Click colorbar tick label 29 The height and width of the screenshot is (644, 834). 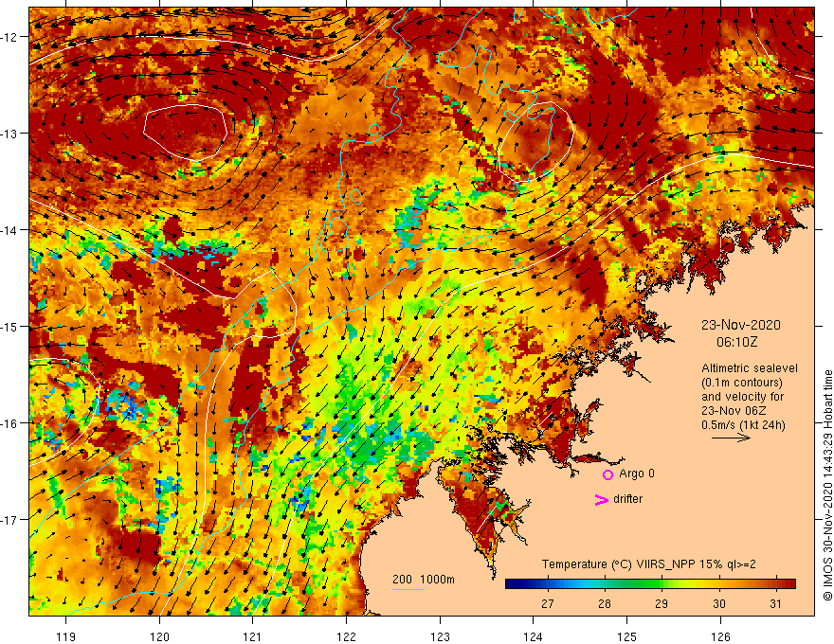(x=662, y=603)
